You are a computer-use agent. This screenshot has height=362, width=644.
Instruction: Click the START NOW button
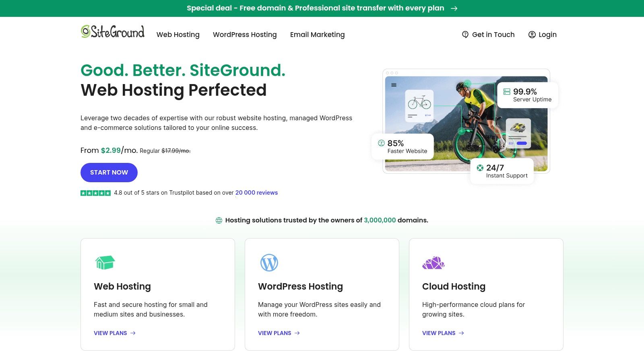109,173
